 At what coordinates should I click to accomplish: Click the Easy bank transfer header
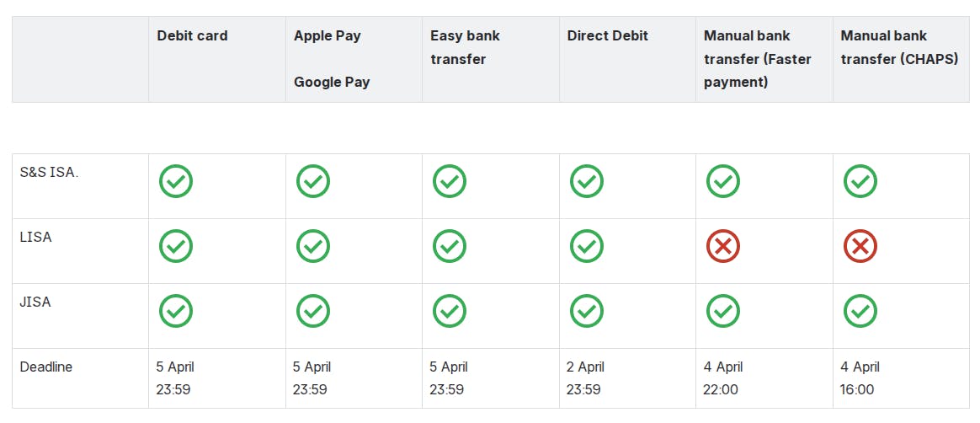[x=465, y=47]
